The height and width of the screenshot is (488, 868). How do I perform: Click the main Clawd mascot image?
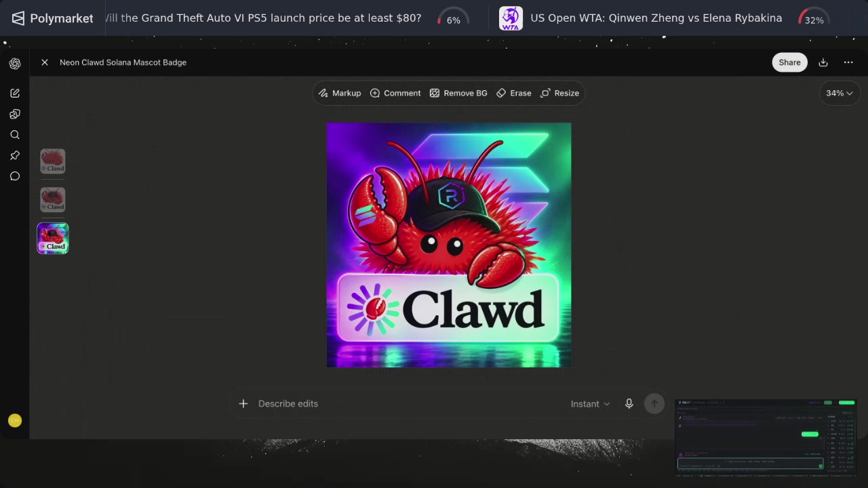click(x=449, y=245)
